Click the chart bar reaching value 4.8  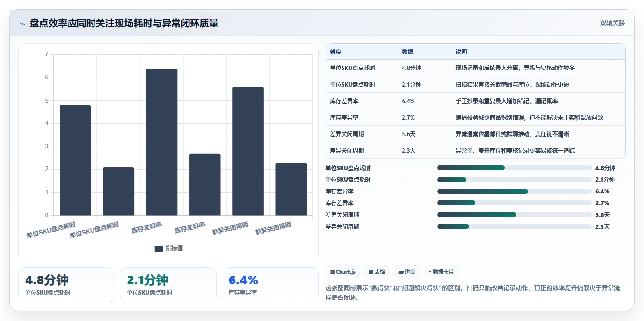point(75,160)
